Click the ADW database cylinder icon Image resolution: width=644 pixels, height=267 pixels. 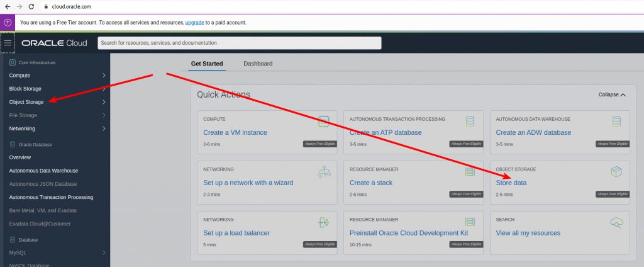click(x=616, y=122)
